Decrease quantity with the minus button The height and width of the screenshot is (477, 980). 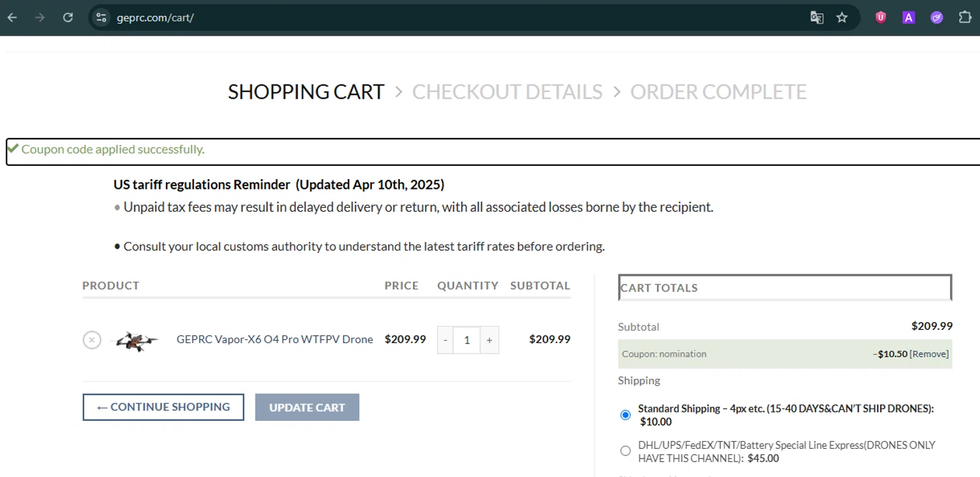[446, 340]
